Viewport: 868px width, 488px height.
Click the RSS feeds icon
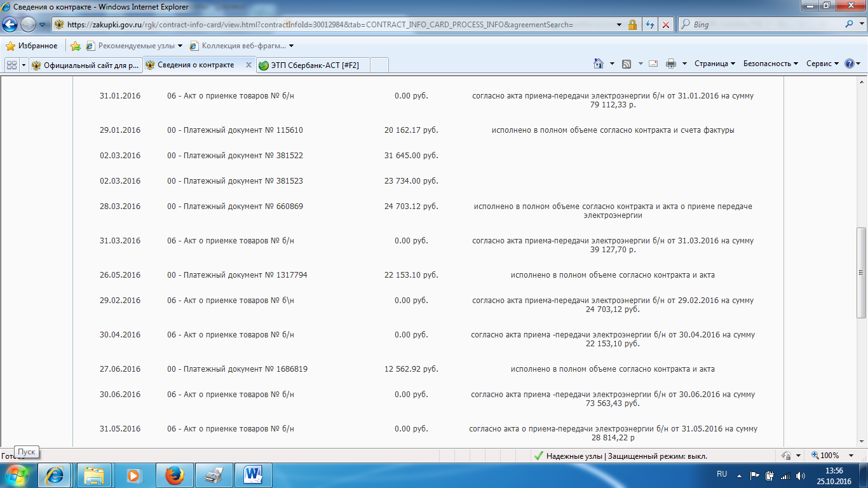[x=627, y=64]
